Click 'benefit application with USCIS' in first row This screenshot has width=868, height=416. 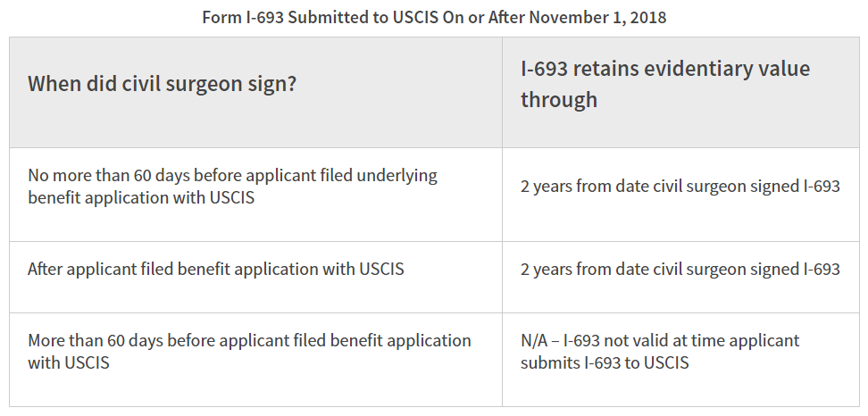pyautogui.click(x=141, y=198)
